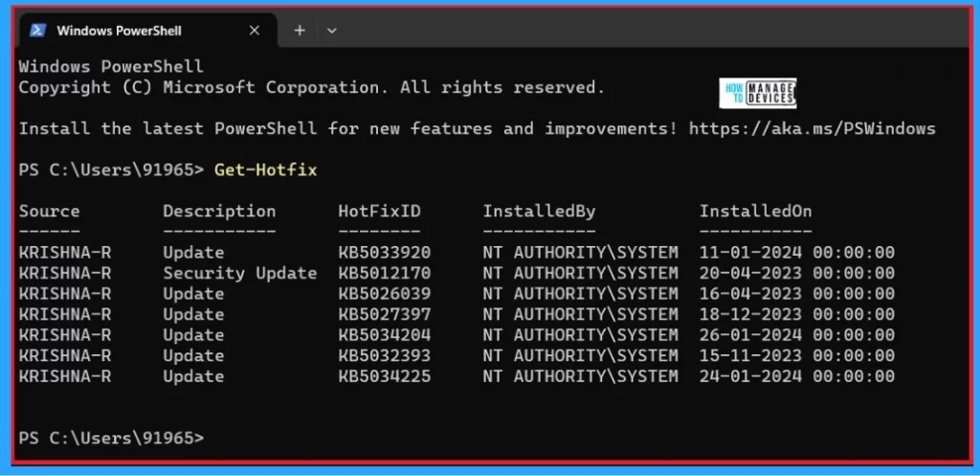Viewport: 980px width, 476px height.
Task: Click install date 18-12-2023 00:00:00
Action: pyautogui.click(x=797, y=315)
